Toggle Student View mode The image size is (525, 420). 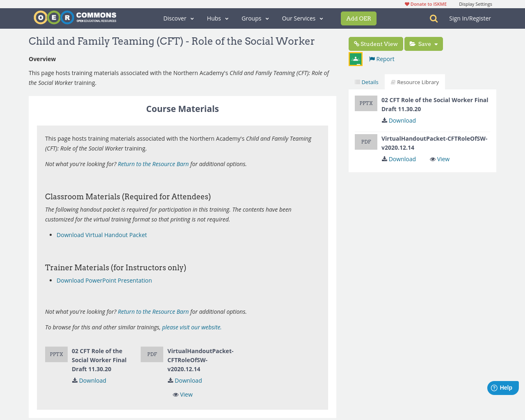coord(375,43)
